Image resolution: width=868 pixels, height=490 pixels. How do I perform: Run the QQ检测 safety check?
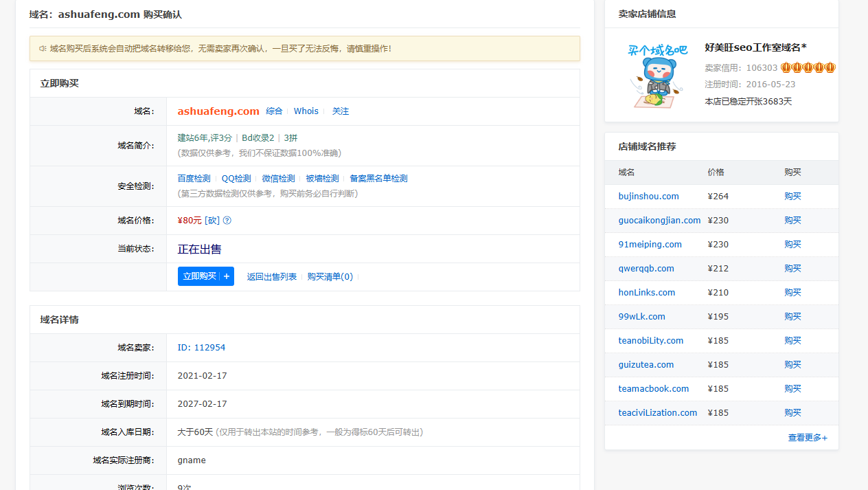click(236, 179)
